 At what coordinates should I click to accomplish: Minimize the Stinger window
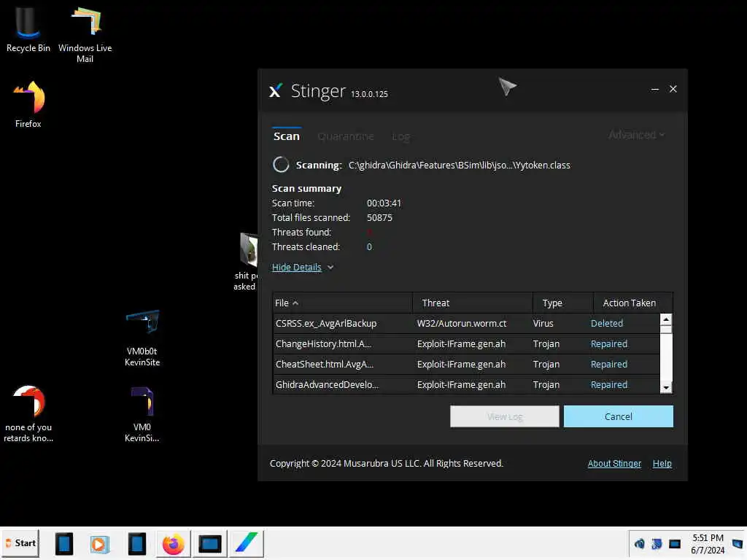pos(654,89)
